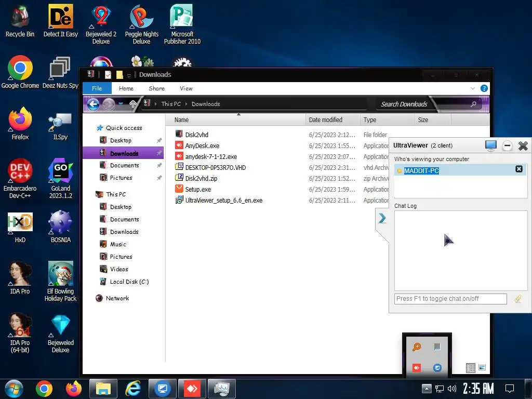Launch Microsoft Publisher 2010 shortcut

[x=182, y=24]
